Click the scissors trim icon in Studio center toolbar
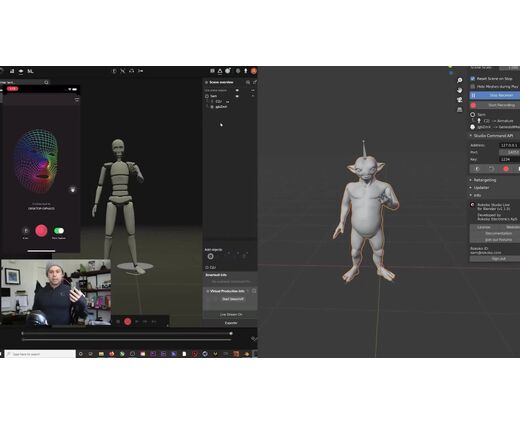520x425 pixels. tap(123, 71)
